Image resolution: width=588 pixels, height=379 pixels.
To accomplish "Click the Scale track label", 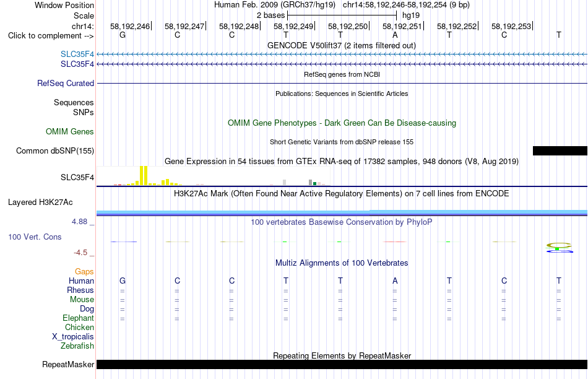I will point(84,15).
